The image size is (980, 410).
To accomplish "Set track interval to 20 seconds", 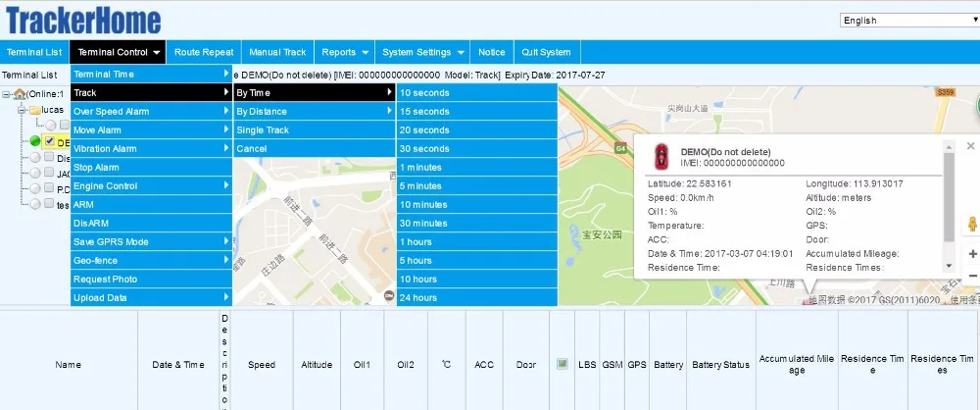I will click(x=477, y=130).
